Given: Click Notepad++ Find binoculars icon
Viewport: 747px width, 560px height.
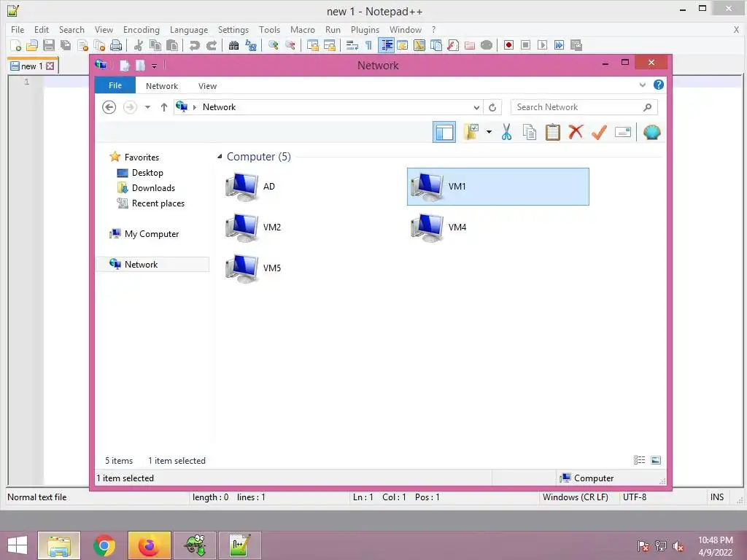Looking at the screenshot, I should pyautogui.click(x=233, y=45).
